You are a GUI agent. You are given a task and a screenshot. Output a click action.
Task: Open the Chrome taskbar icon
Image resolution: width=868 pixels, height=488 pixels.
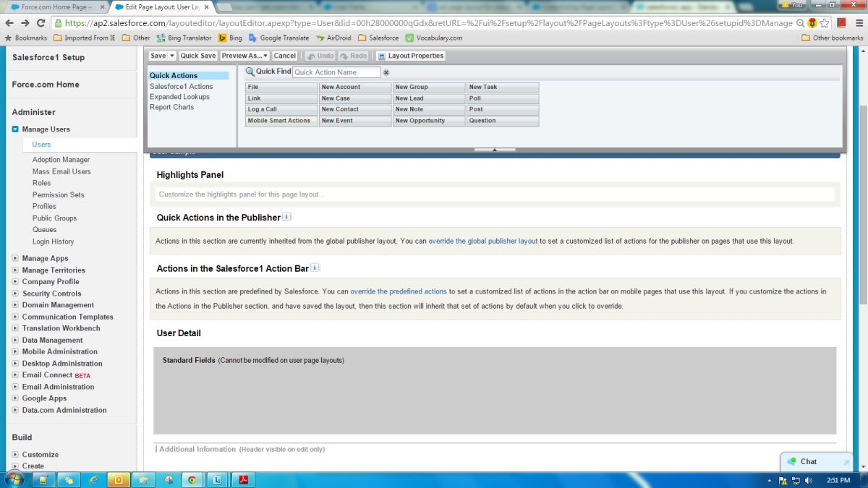click(192, 479)
